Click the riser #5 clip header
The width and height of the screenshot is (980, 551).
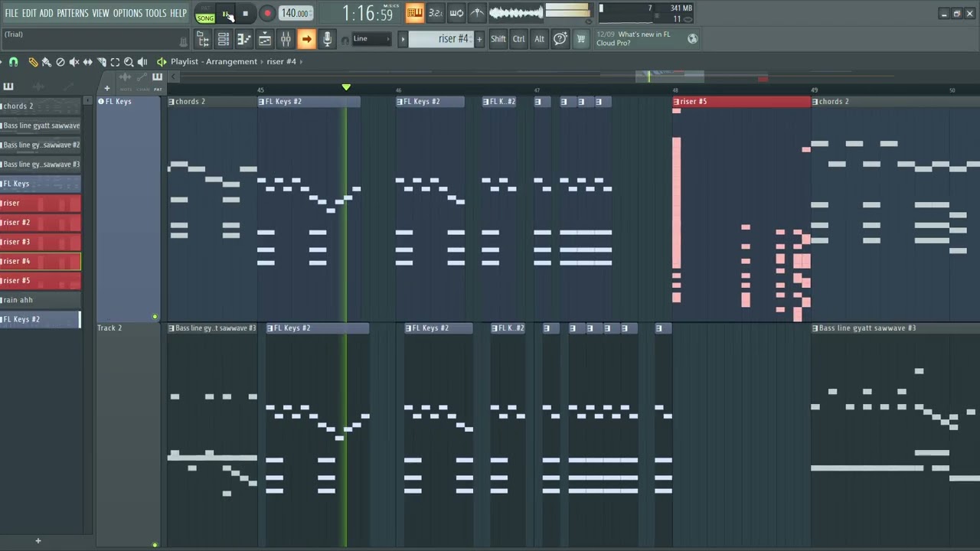point(742,102)
